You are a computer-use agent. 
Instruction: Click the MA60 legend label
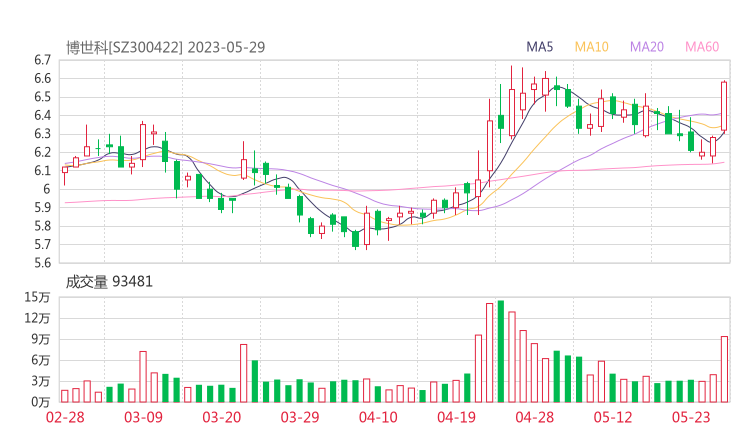coord(702,47)
